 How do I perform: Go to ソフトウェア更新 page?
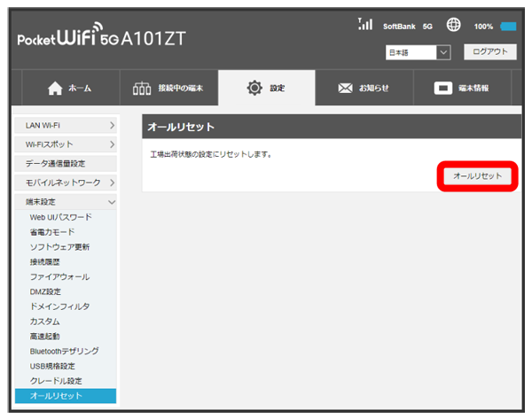[x=59, y=246]
